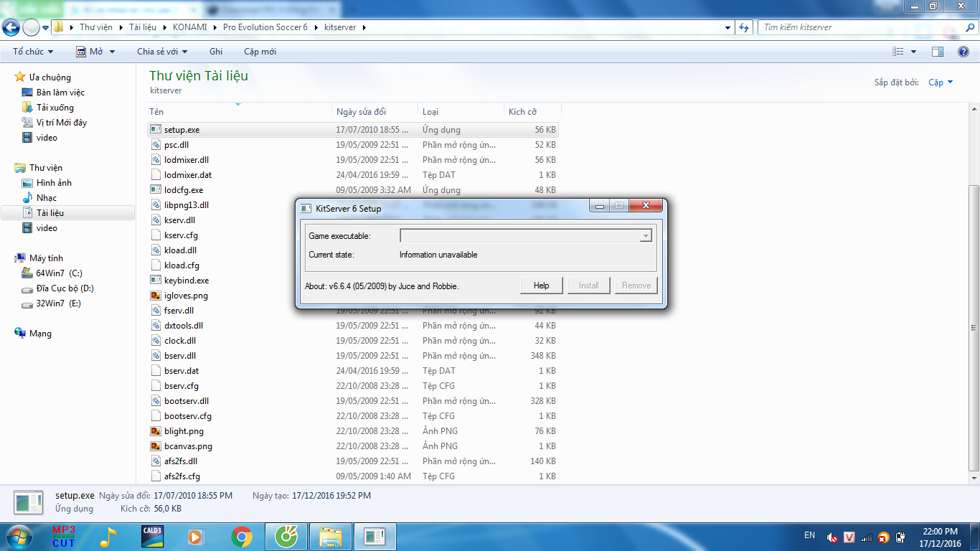Open CALD3 dictionary taskbar icon
Image resolution: width=980 pixels, height=551 pixels.
point(152,537)
